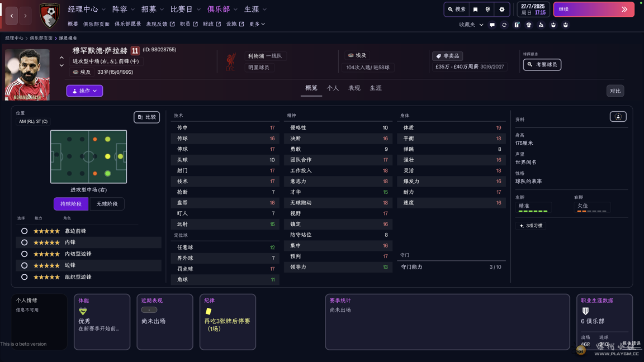Select the 内锋 role radio button
Viewport: 644px width, 362px height.
click(x=24, y=242)
